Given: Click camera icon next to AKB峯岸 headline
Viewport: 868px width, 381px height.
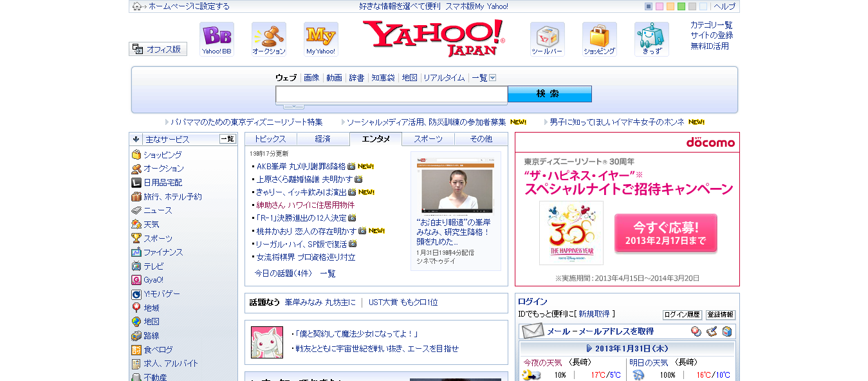Looking at the screenshot, I should pos(351,166).
